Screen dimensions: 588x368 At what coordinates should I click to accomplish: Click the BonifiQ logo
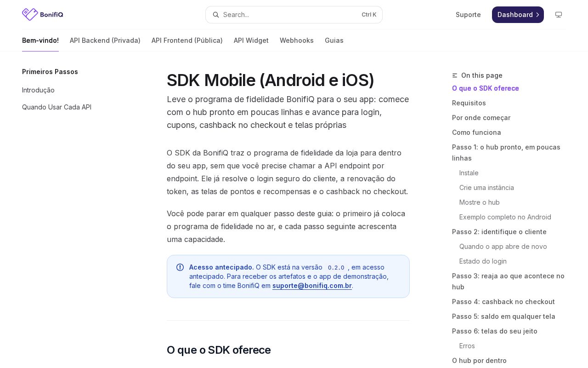point(43,14)
